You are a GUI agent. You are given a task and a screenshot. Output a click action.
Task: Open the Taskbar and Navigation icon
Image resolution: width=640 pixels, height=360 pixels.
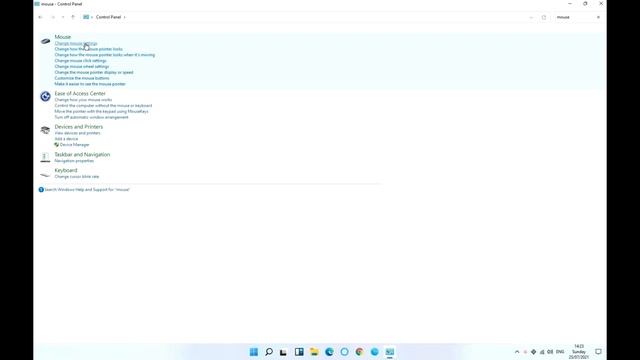point(45,157)
